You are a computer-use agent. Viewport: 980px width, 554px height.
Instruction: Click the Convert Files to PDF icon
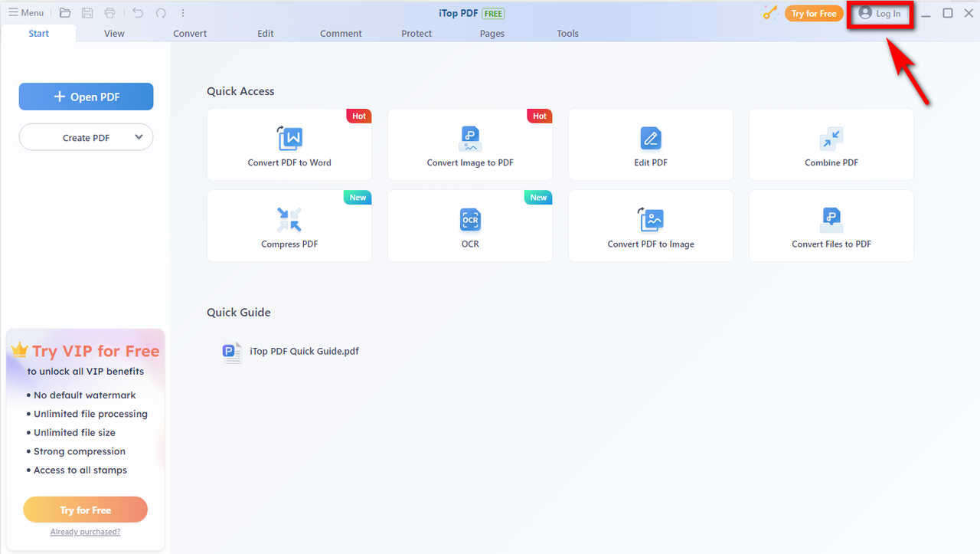(x=831, y=219)
